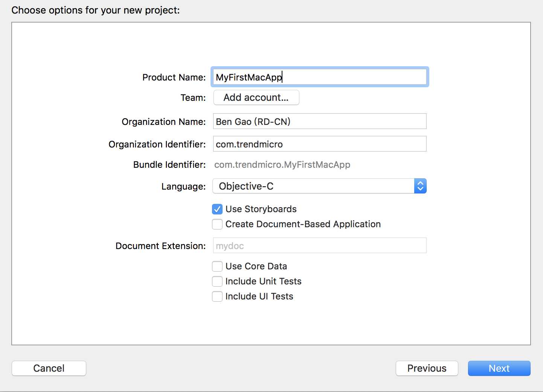This screenshot has height=392, width=543.
Task: Click the Language label
Action: (184, 187)
